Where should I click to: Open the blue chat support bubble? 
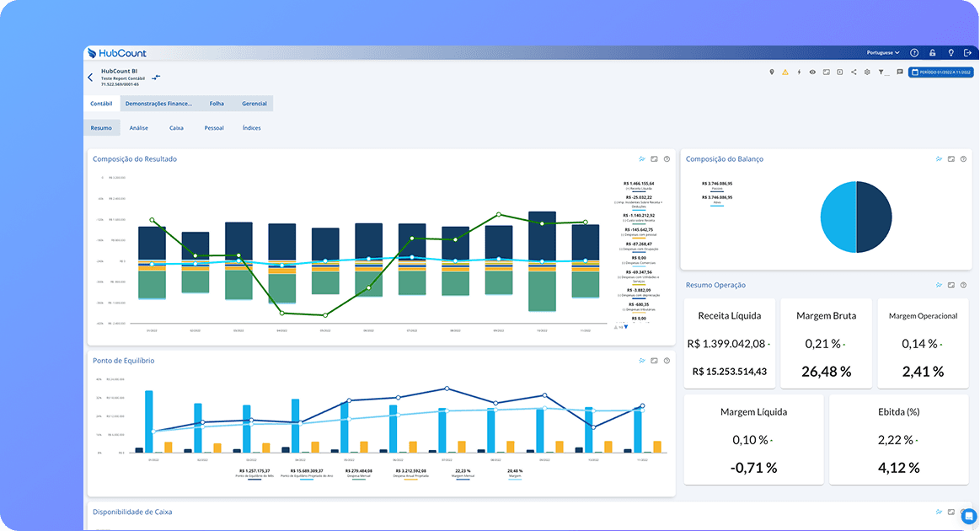[x=969, y=517]
